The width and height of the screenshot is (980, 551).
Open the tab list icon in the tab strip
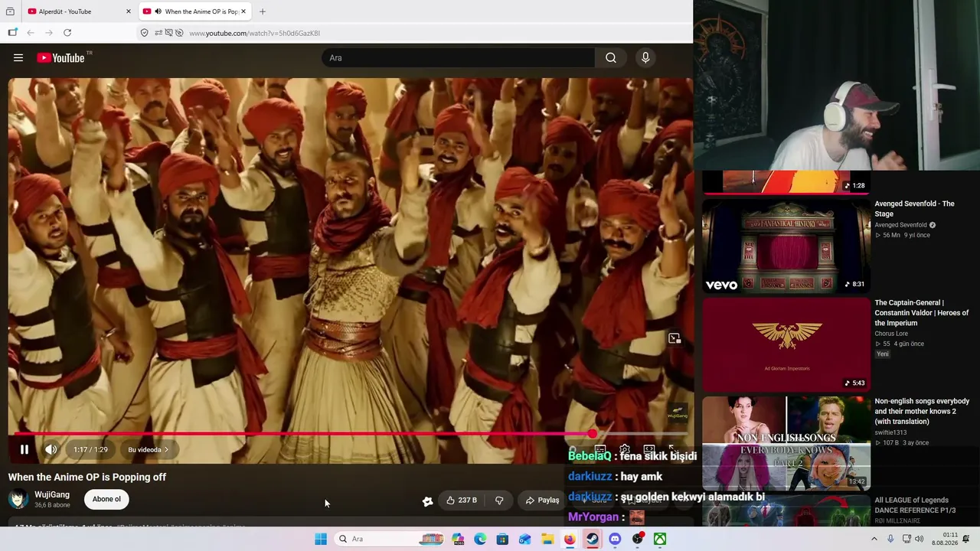point(10,11)
